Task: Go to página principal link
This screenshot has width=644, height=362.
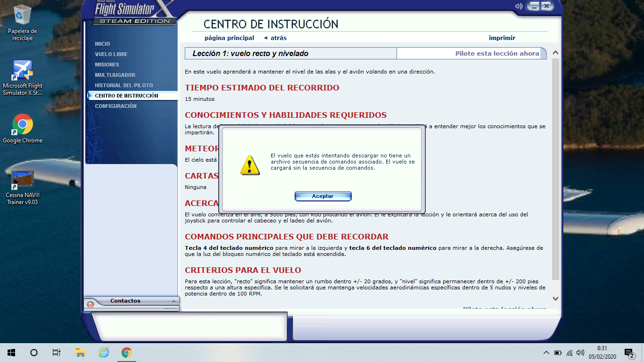Action: click(229, 38)
